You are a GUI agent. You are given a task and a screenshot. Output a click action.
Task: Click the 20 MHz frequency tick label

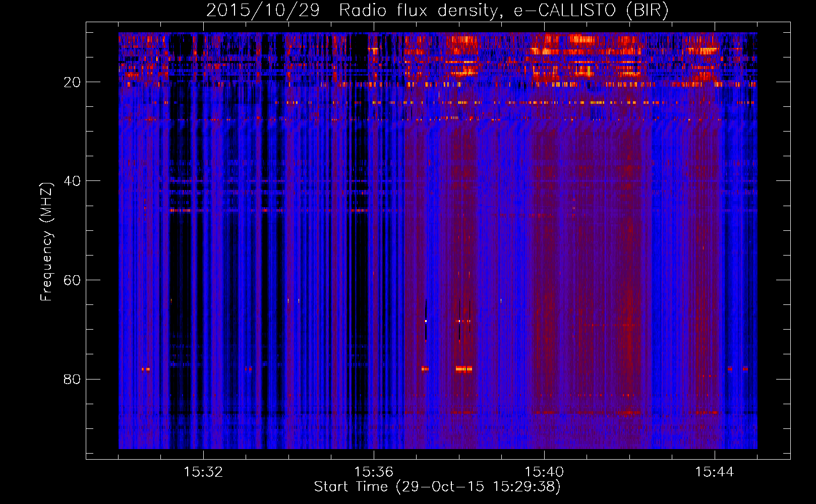(x=72, y=82)
